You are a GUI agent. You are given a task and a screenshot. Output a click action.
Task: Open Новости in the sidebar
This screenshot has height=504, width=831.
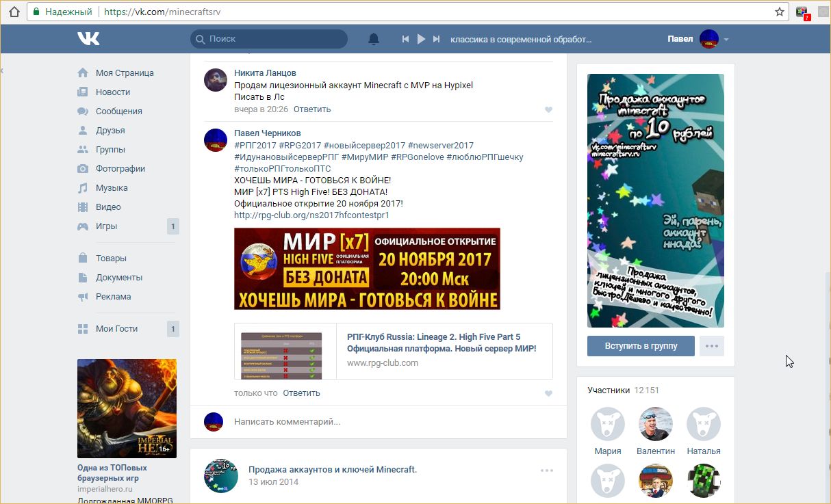point(113,92)
